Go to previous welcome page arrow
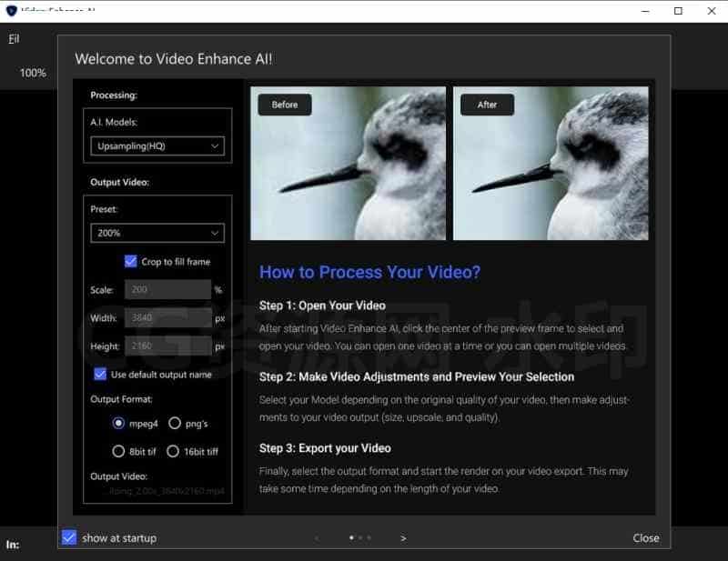The width and height of the screenshot is (728, 561). point(317,538)
